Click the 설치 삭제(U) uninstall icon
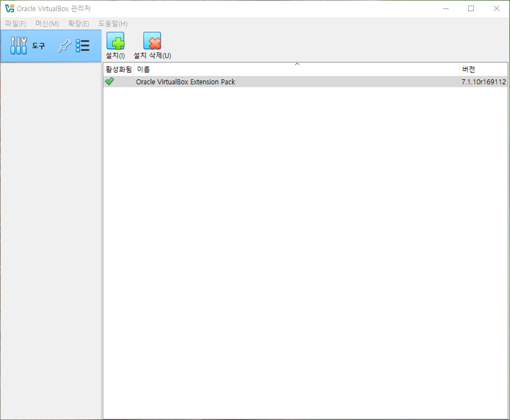This screenshot has height=420, width=510. [x=152, y=41]
